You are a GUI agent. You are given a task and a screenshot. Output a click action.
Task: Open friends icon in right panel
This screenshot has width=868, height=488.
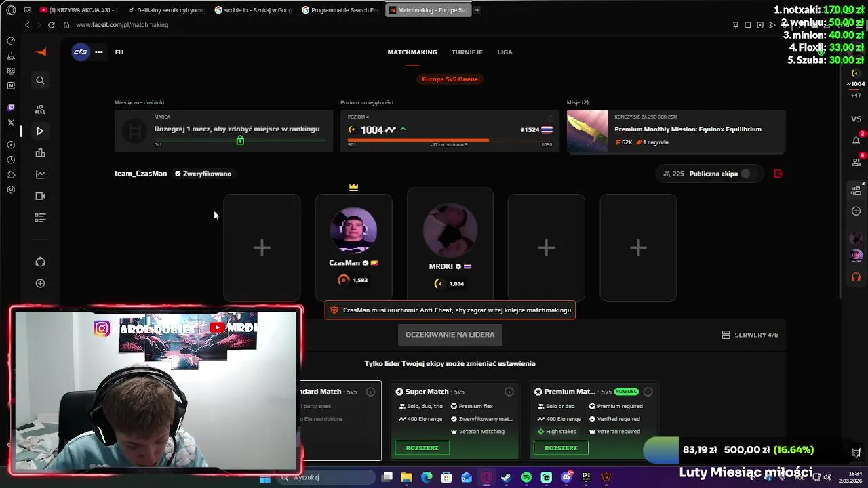(x=856, y=162)
